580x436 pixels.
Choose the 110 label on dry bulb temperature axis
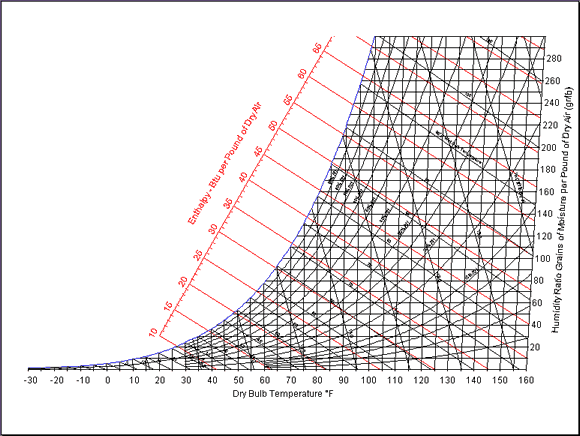click(395, 380)
